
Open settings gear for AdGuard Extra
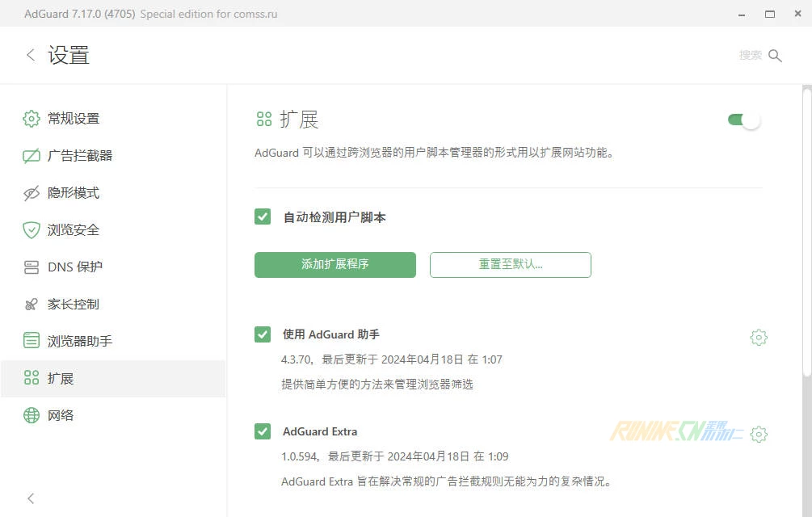point(758,435)
